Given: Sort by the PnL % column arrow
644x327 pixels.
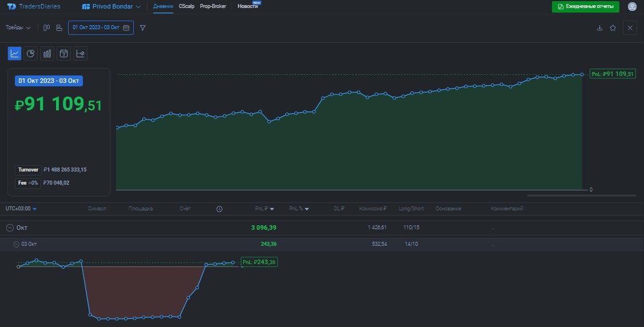Looking at the screenshot, I should (x=307, y=209).
